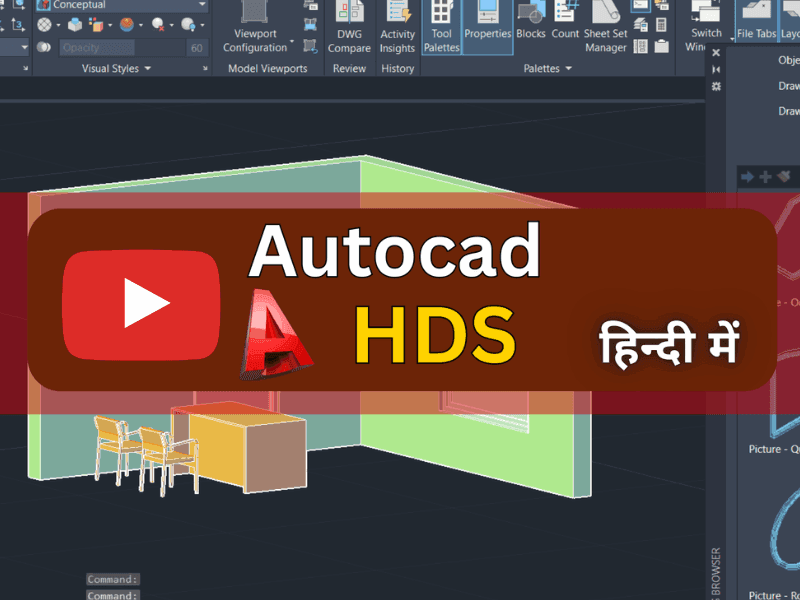Screen dimensions: 800x600
Task: Close the side palette
Action: point(716,53)
